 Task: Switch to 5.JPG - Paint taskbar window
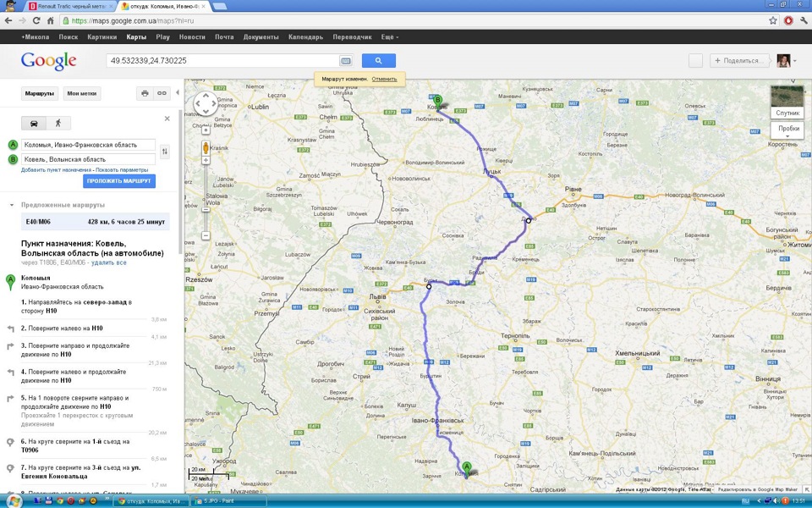[x=228, y=501]
